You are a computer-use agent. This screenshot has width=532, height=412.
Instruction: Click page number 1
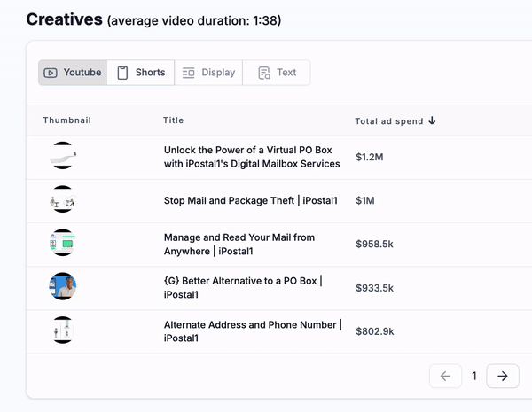pyautogui.click(x=474, y=376)
